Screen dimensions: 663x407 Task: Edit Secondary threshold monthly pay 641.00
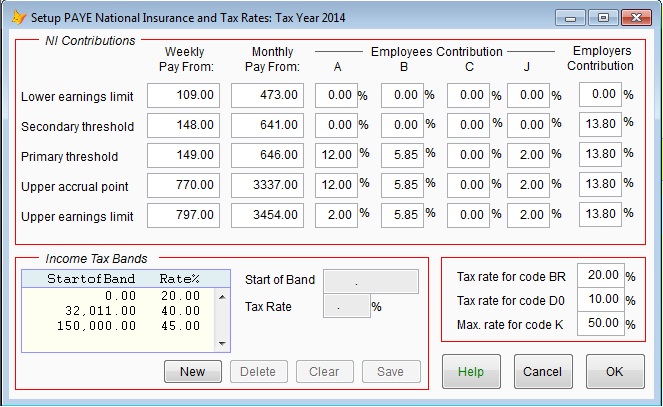click(267, 125)
